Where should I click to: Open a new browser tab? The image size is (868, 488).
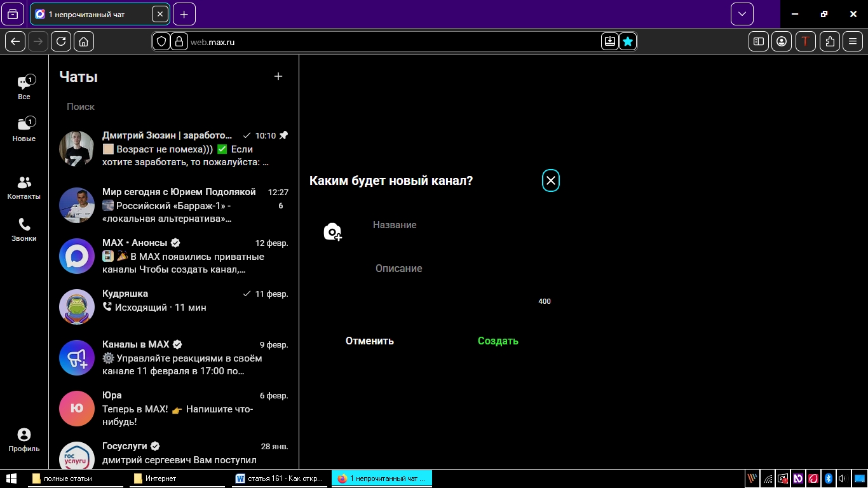(184, 14)
